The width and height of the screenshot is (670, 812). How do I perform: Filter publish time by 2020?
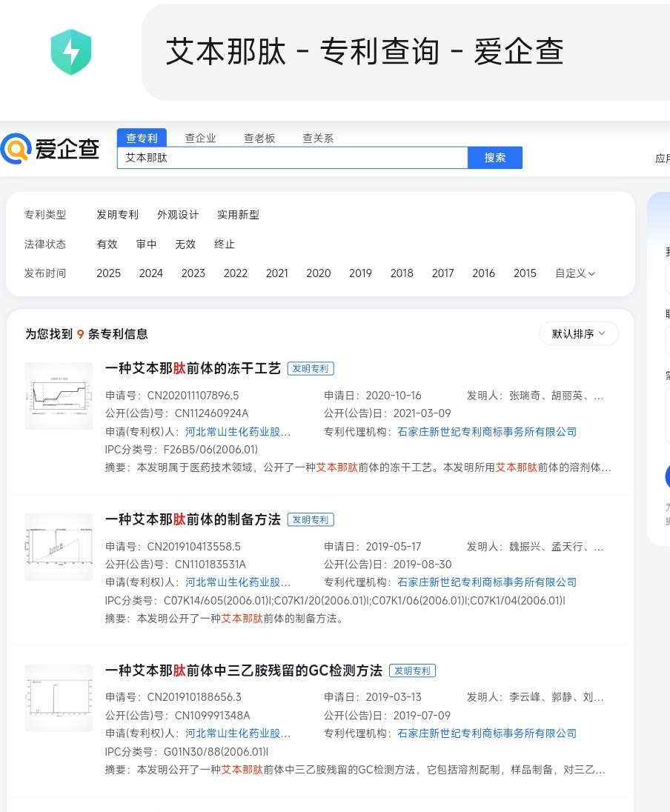(x=319, y=273)
